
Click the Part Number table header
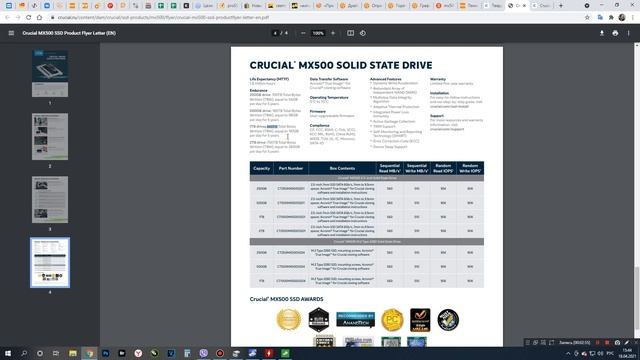coord(291,168)
